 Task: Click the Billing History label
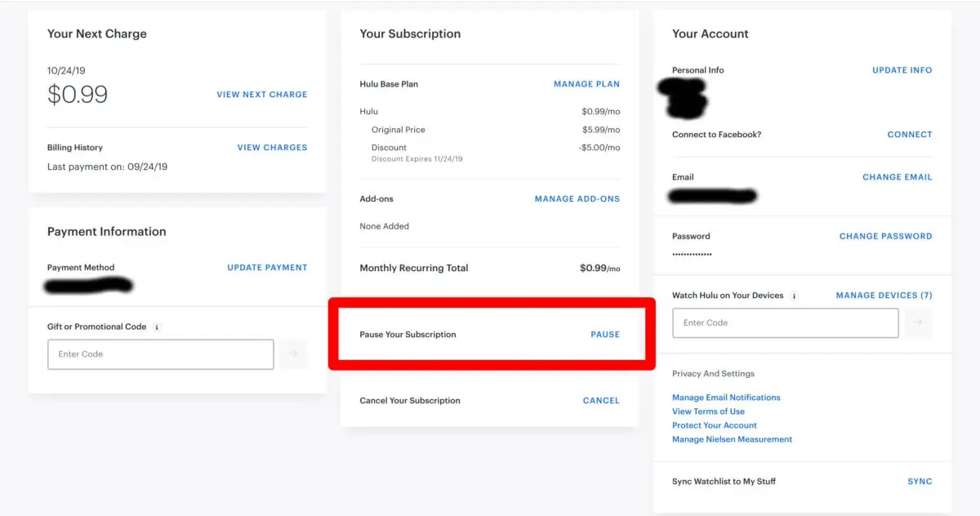click(75, 148)
